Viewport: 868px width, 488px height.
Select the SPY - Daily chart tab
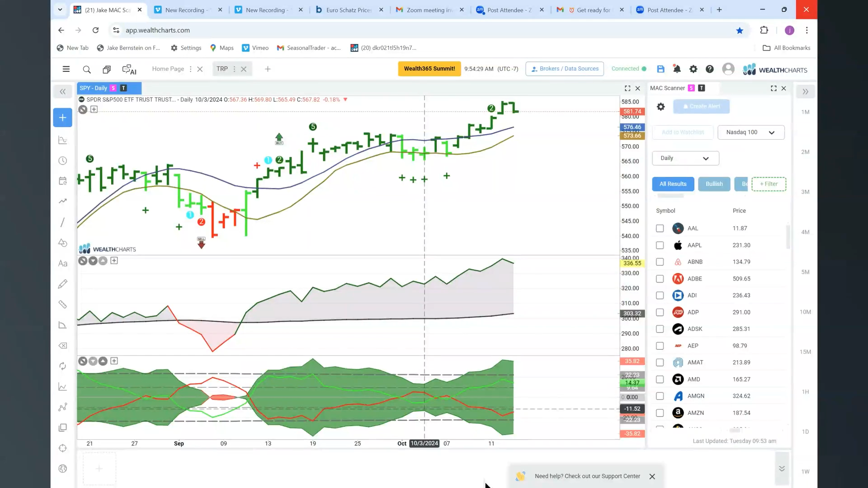109,88
